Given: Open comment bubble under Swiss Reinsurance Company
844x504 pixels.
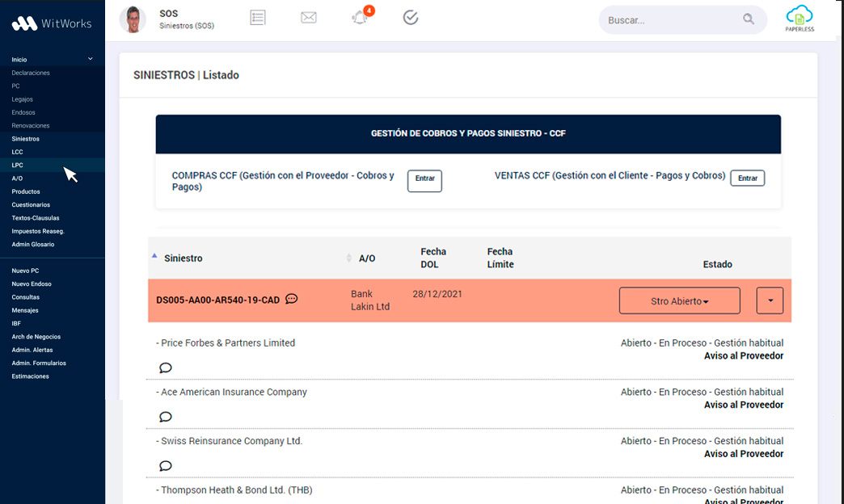Looking at the screenshot, I should (x=166, y=466).
